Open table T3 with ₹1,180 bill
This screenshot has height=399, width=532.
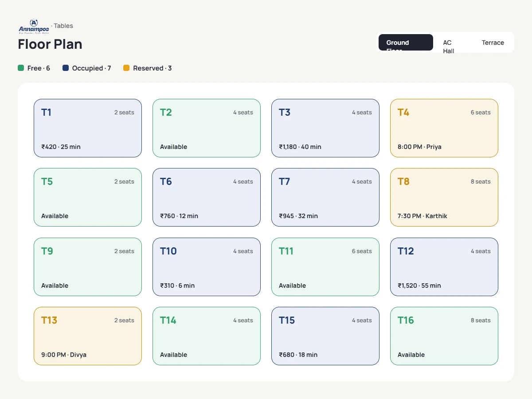pos(325,128)
